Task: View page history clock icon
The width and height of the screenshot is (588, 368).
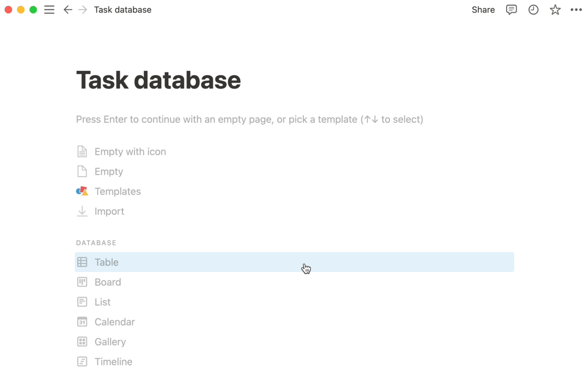Action: [x=533, y=10]
